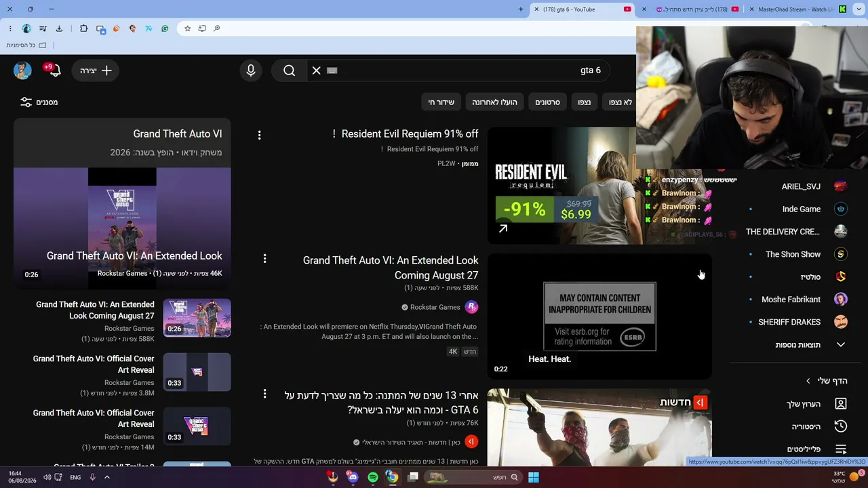Image resolution: width=868 pixels, height=488 pixels.
Task: Open Task View on the taskbar
Action: coord(412,477)
